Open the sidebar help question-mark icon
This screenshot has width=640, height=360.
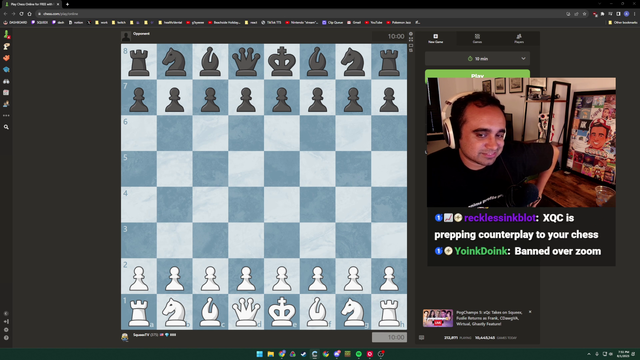coord(6,338)
